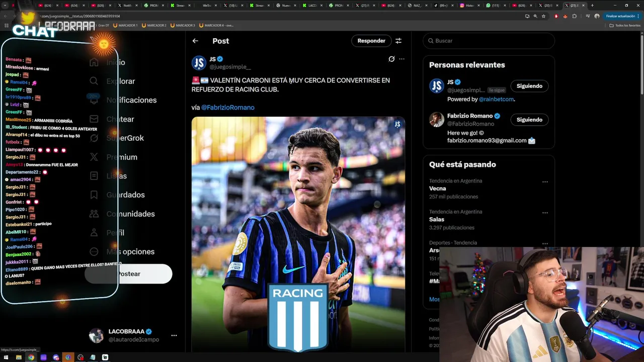Open LACOBRAAA account avatar
This screenshot has height=362, width=644.
coord(96,335)
